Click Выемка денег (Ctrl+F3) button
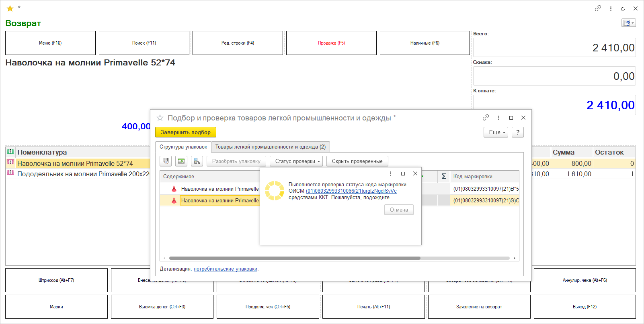 coord(162,307)
